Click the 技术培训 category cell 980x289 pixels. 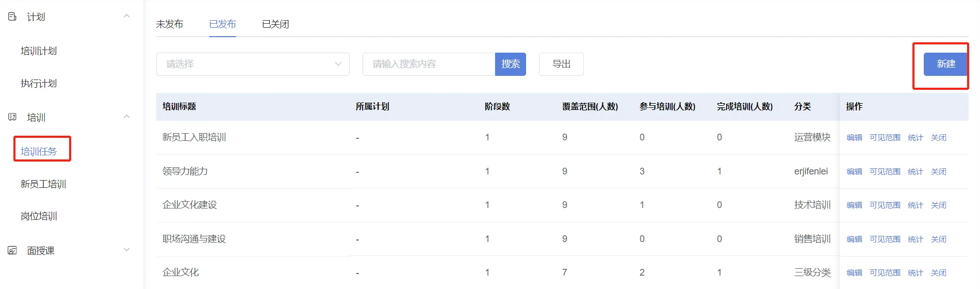pyautogui.click(x=812, y=205)
